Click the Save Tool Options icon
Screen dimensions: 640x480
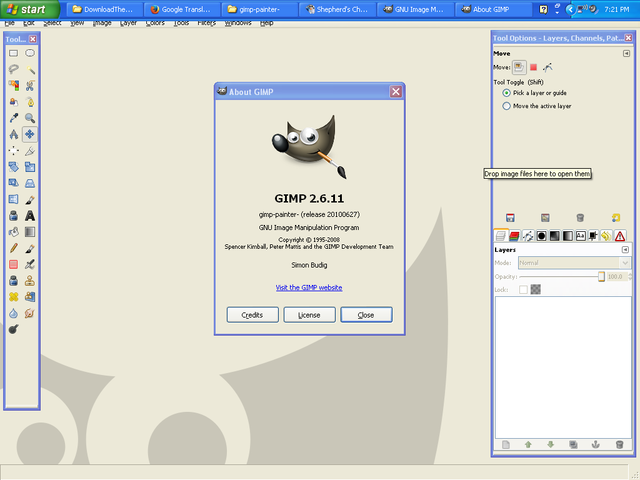tap(510, 218)
